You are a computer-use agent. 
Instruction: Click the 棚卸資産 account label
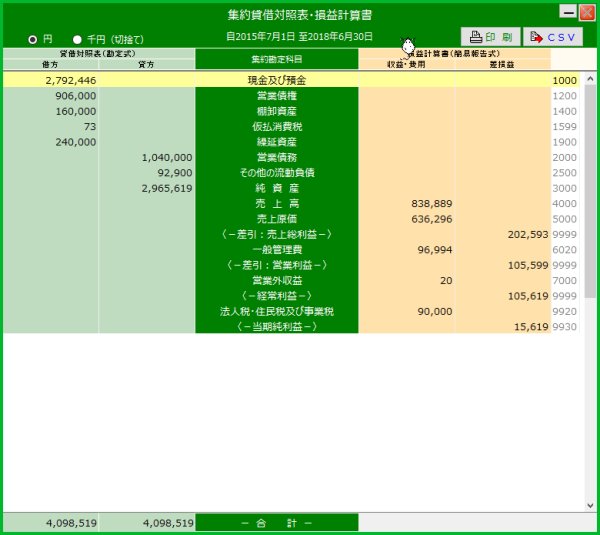(x=277, y=111)
